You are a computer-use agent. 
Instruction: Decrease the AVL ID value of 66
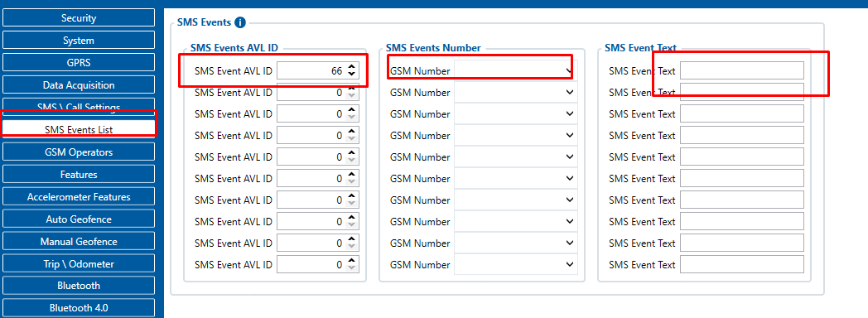(x=351, y=75)
